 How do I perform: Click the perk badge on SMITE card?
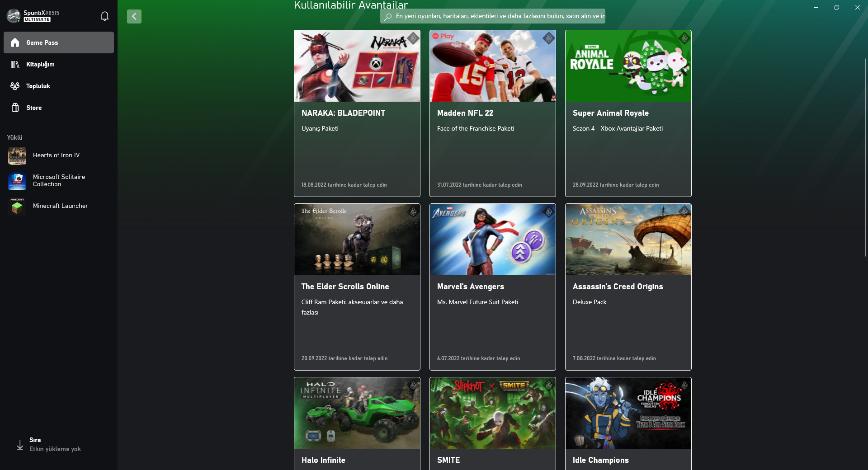coord(549,385)
